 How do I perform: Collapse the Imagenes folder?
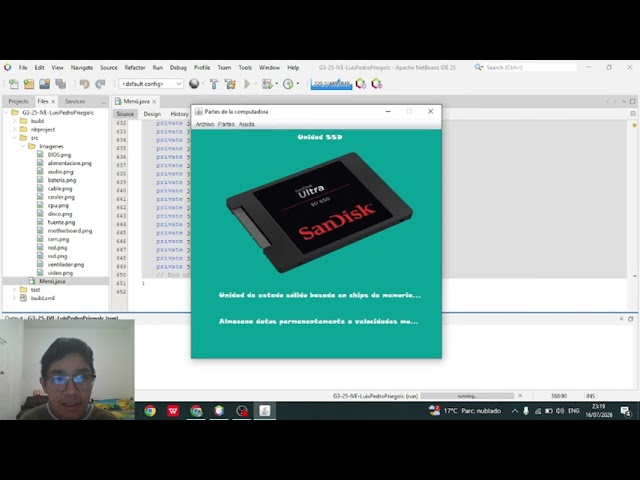click(x=23, y=146)
